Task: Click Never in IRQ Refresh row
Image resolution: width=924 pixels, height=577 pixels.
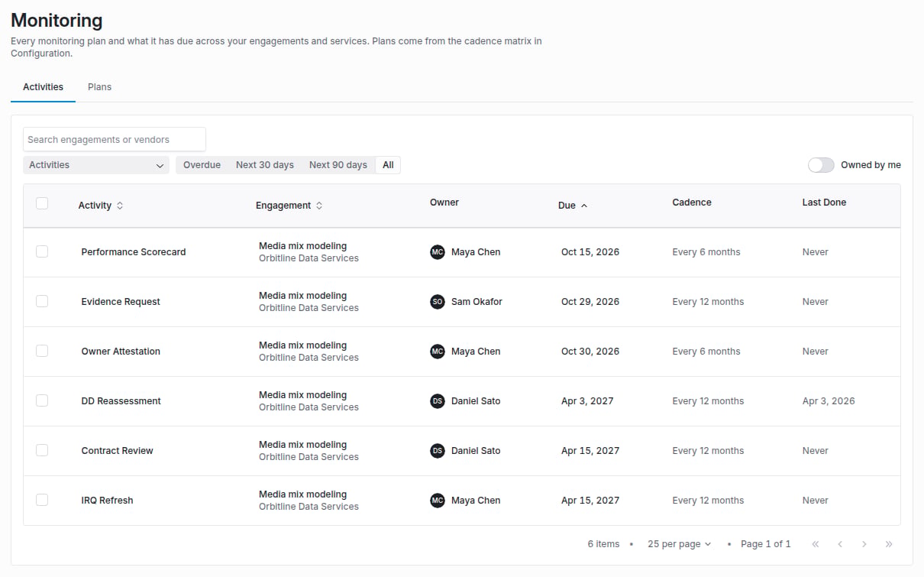Action: (x=815, y=501)
